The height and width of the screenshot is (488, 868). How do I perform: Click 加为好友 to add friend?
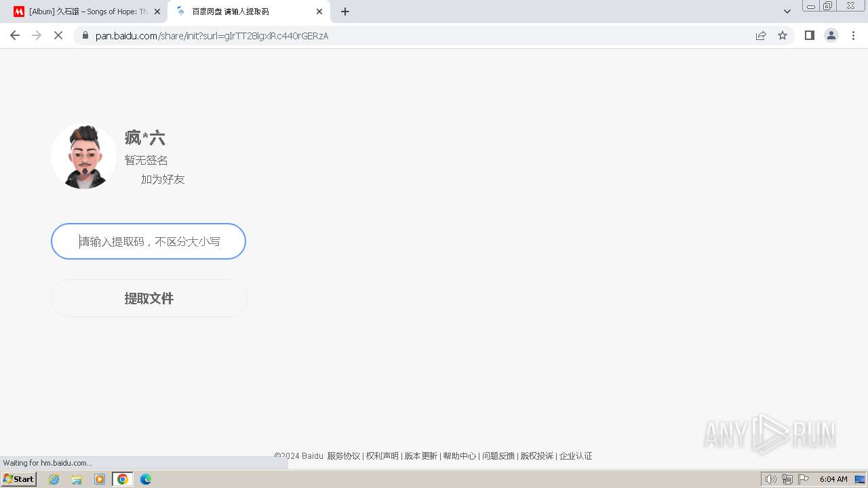[x=163, y=179]
